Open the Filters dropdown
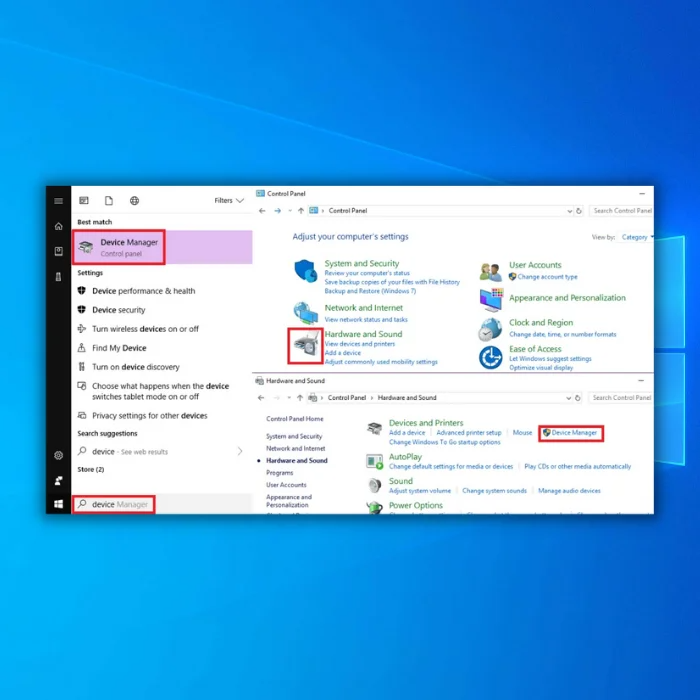 [x=229, y=200]
